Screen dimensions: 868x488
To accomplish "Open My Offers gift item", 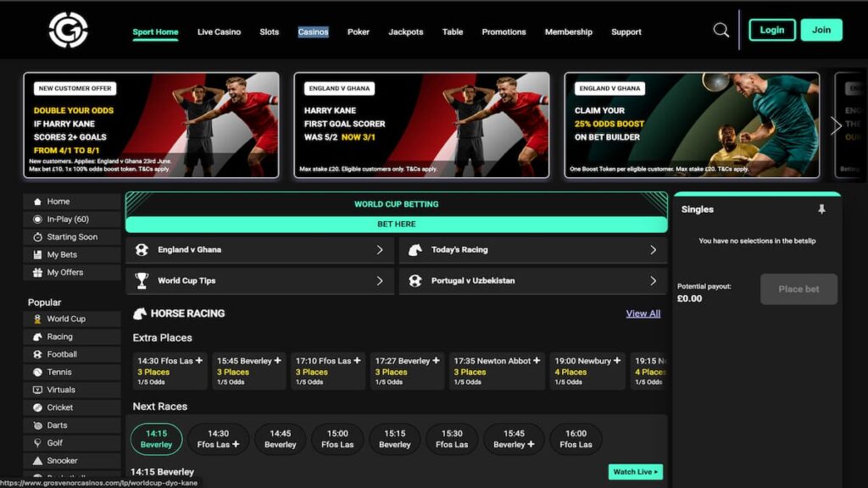I will [72, 272].
